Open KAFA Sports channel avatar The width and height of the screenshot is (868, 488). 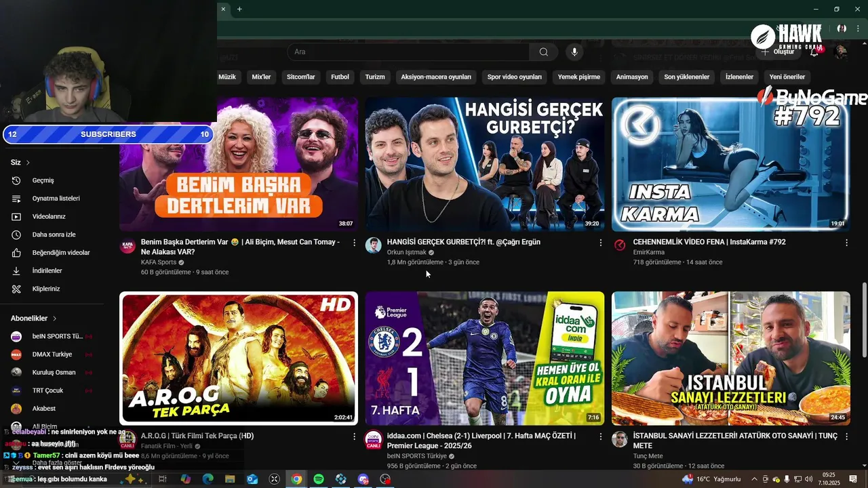pos(127,245)
